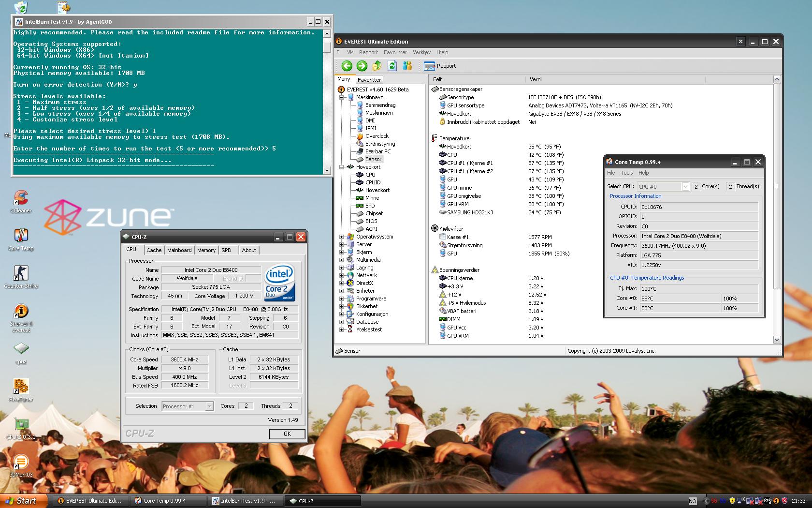The image size is (812, 508).
Task: Switch to About tab in CPU-Z
Action: [x=249, y=250]
